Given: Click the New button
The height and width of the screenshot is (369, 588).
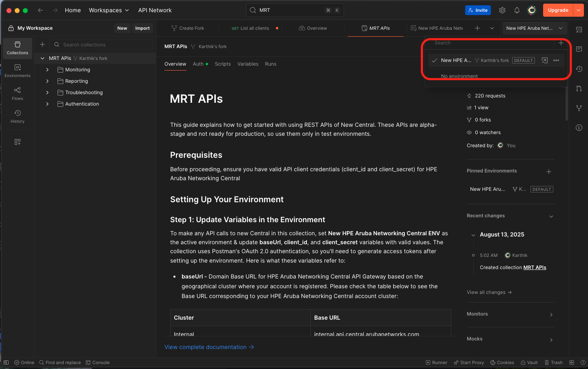Looking at the screenshot, I should click(x=122, y=28).
